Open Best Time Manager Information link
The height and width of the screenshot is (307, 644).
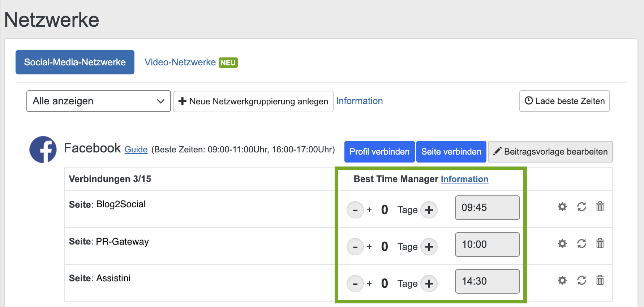(464, 179)
